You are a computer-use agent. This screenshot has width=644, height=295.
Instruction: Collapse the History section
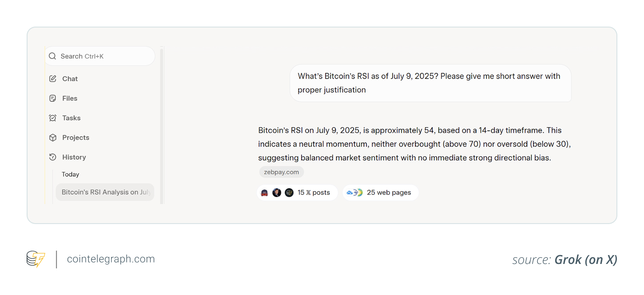point(74,157)
